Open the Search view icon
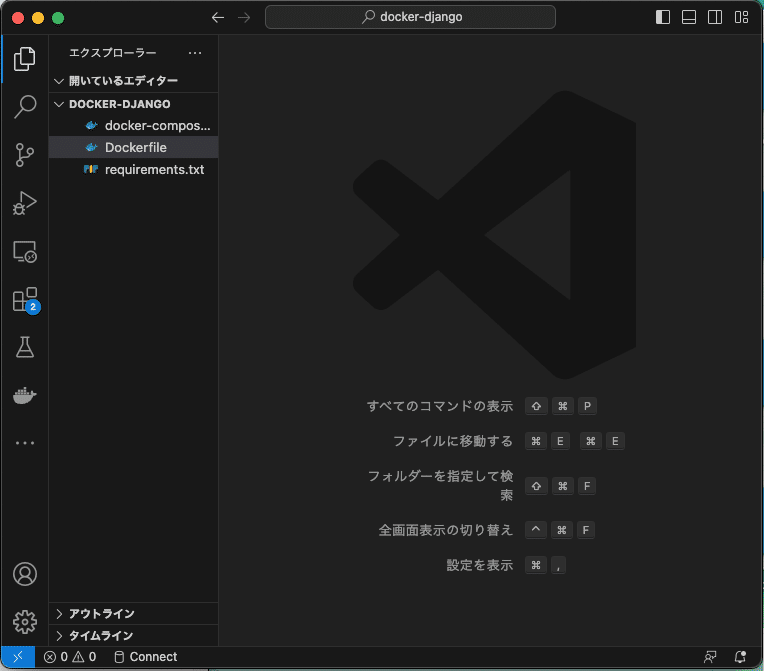This screenshot has height=671, width=764. coord(24,106)
